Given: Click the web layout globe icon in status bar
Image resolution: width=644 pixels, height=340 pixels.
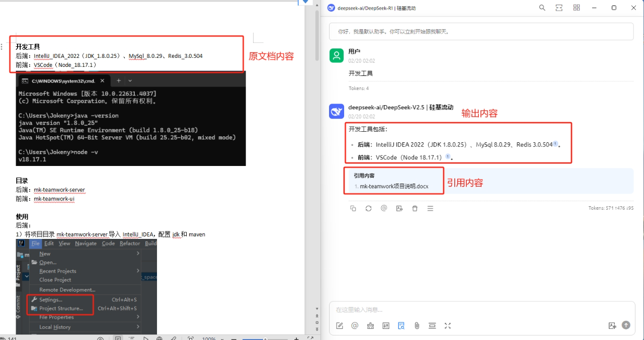Looking at the screenshot, I should tap(159, 338).
